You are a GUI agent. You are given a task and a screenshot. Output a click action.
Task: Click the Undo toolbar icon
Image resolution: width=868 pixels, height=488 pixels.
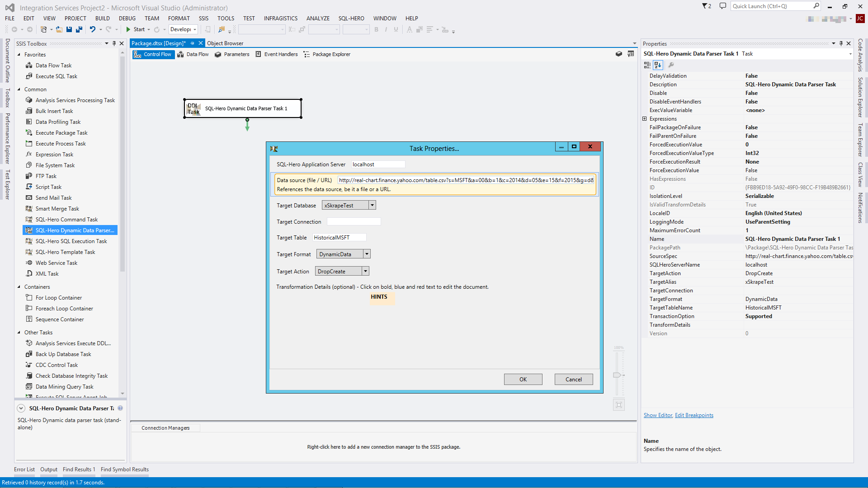coord(92,29)
